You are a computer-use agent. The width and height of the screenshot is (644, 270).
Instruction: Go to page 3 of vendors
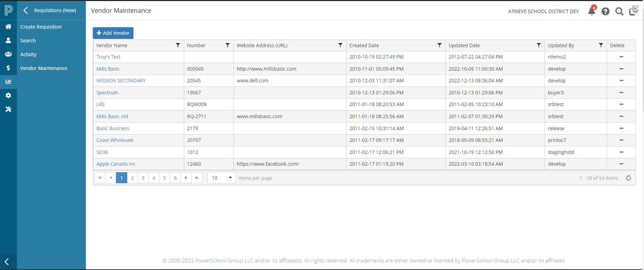143,178
